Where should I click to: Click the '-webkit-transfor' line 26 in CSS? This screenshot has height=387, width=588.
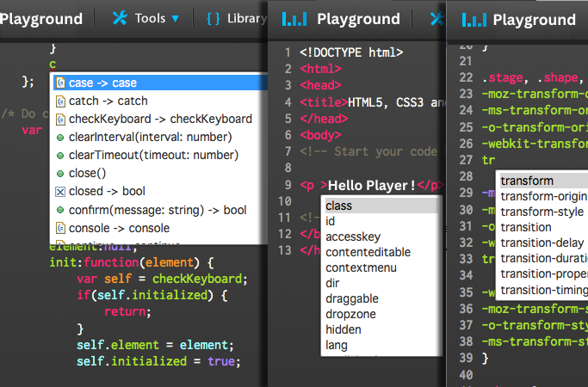(535, 144)
